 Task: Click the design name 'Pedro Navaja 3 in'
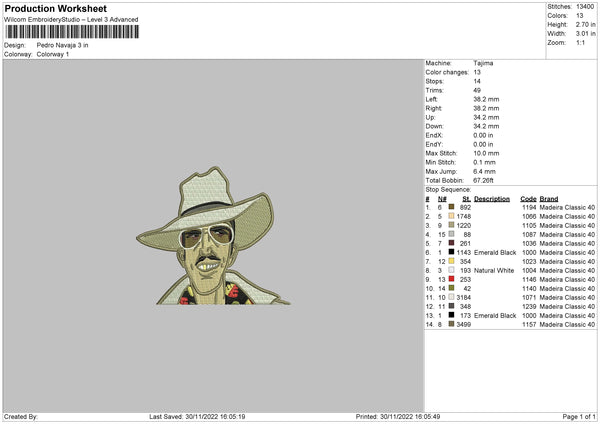click(x=62, y=45)
